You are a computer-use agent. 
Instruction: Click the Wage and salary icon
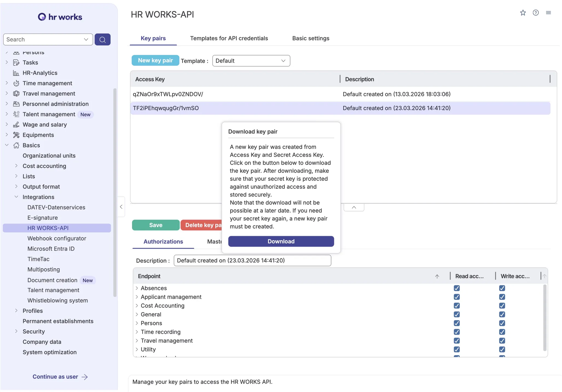[x=16, y=125]
